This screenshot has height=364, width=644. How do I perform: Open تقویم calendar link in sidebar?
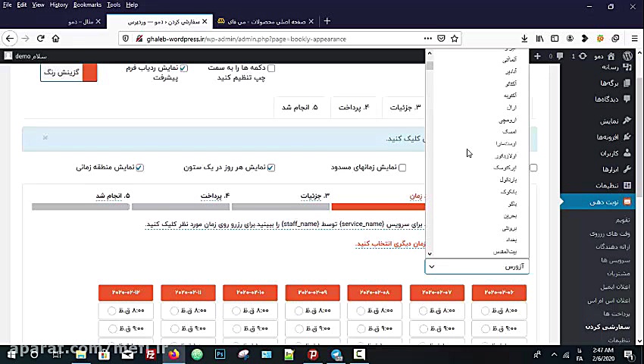622,220
